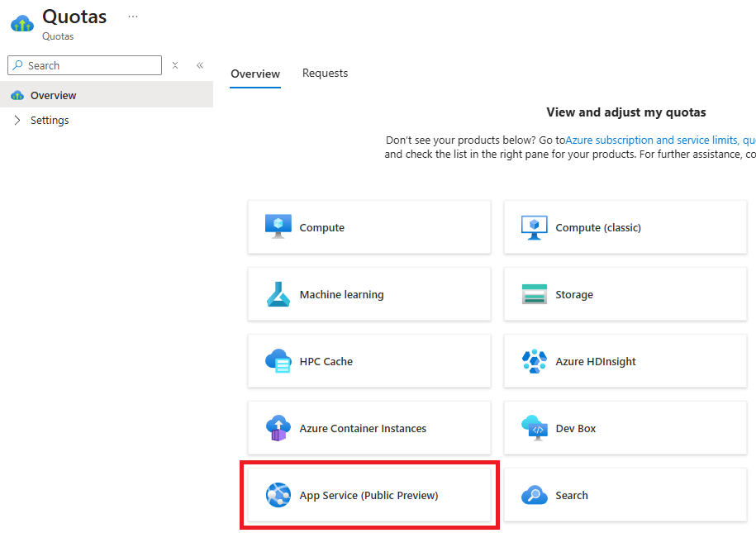
Task: Open the Compute (classic) quota card
Action: click(x=625, y=227)
